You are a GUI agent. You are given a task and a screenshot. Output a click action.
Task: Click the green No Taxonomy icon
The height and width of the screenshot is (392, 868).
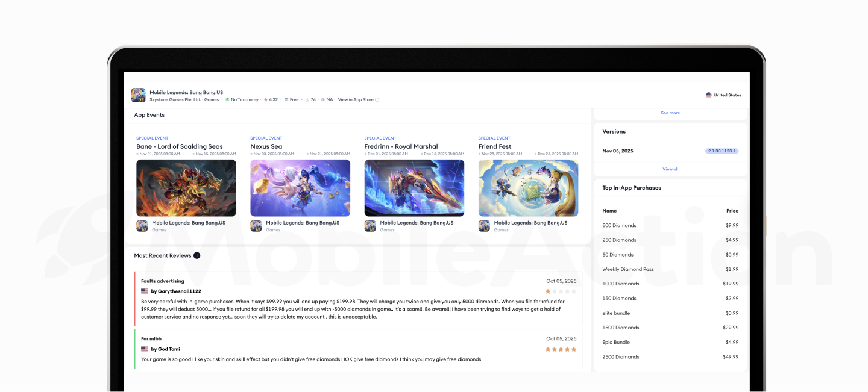[227, 100]
